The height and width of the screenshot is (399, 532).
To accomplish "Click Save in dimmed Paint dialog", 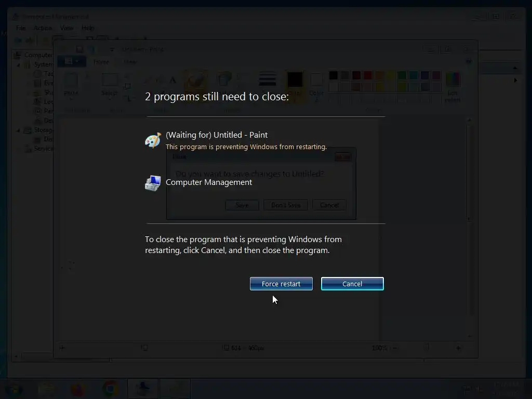I will pyautogui.click(x=242, y=205).
